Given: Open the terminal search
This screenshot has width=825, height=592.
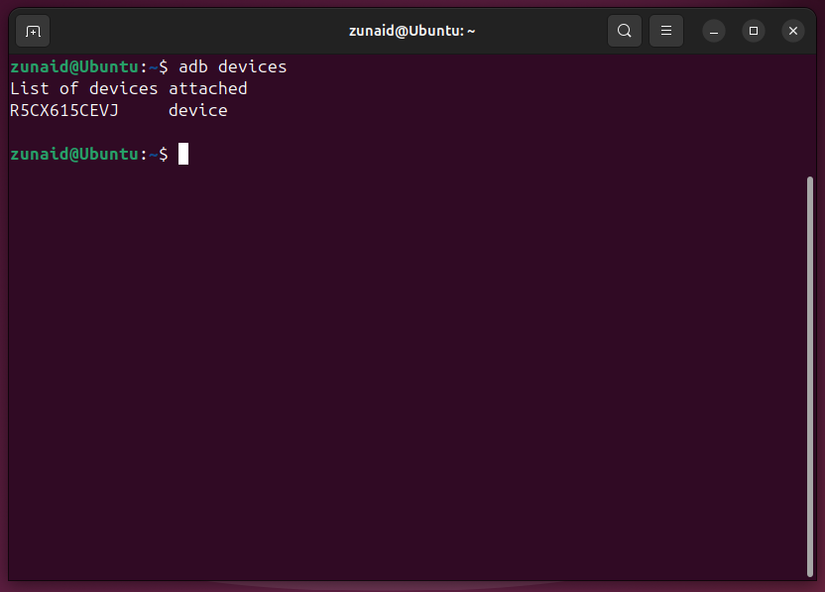Looking at the screenshot, I should [624, 31].
